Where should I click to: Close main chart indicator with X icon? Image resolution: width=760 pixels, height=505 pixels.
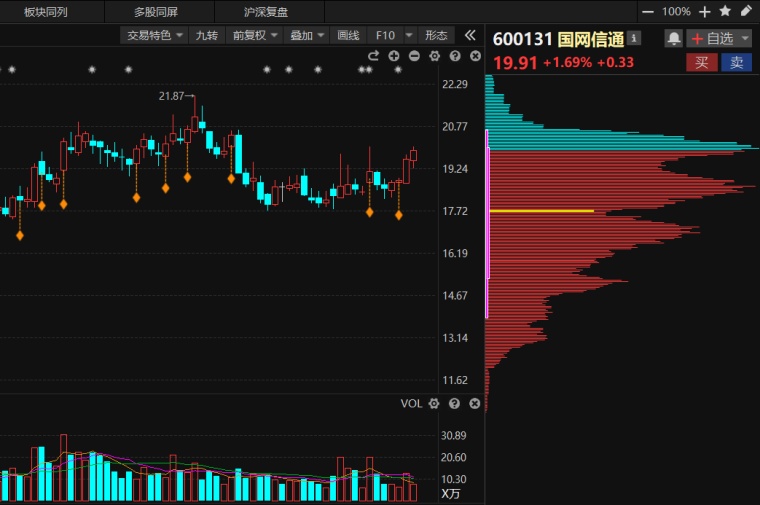click(x=475, y=56)
